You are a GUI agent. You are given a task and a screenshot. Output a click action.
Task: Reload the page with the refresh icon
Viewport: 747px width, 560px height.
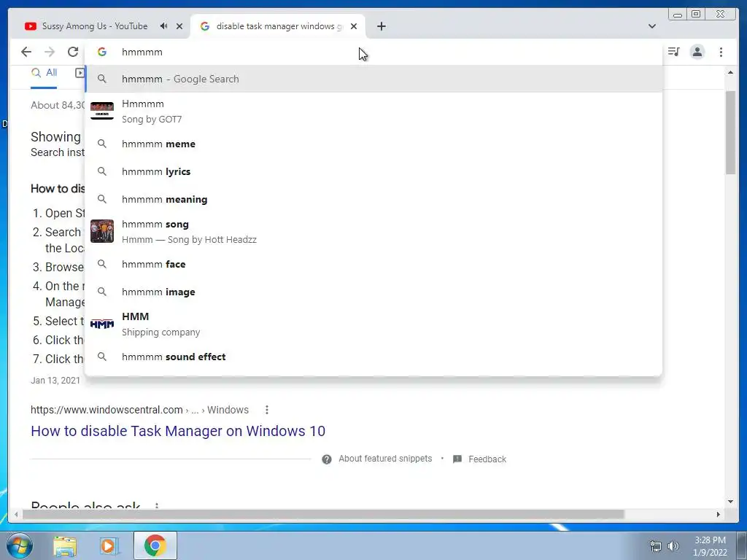[x=73, y=52]
